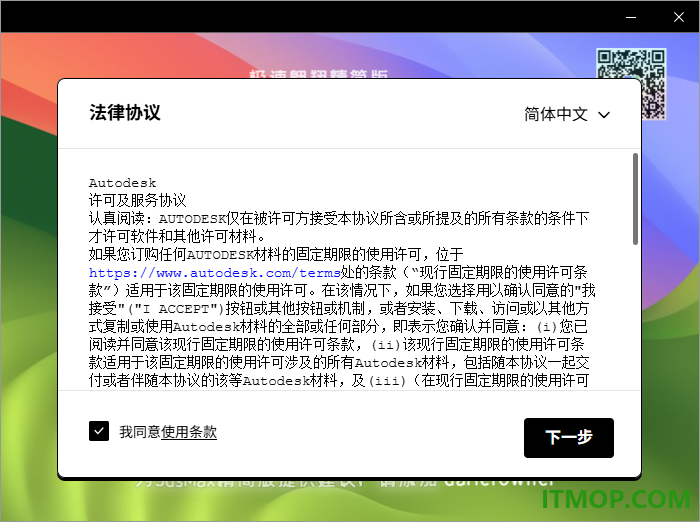Click the black title bar area
Screen dimensions: 700x522
pos(312,17)
